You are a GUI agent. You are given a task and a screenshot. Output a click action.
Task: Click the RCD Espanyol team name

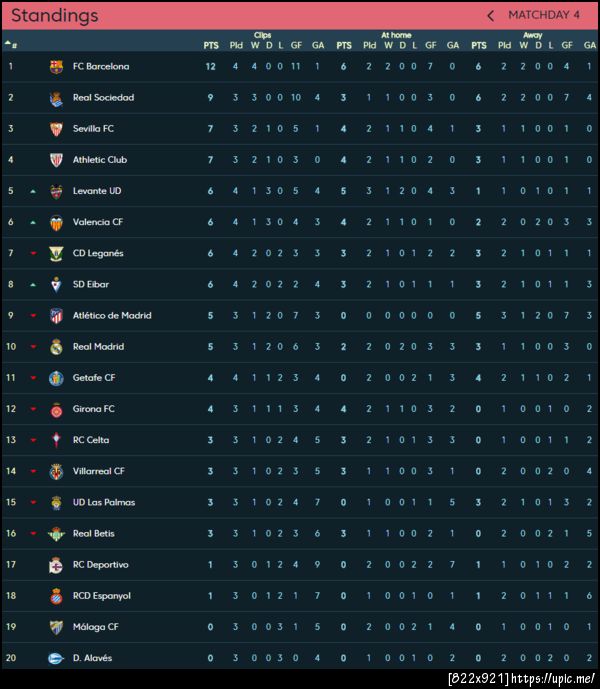101,596
